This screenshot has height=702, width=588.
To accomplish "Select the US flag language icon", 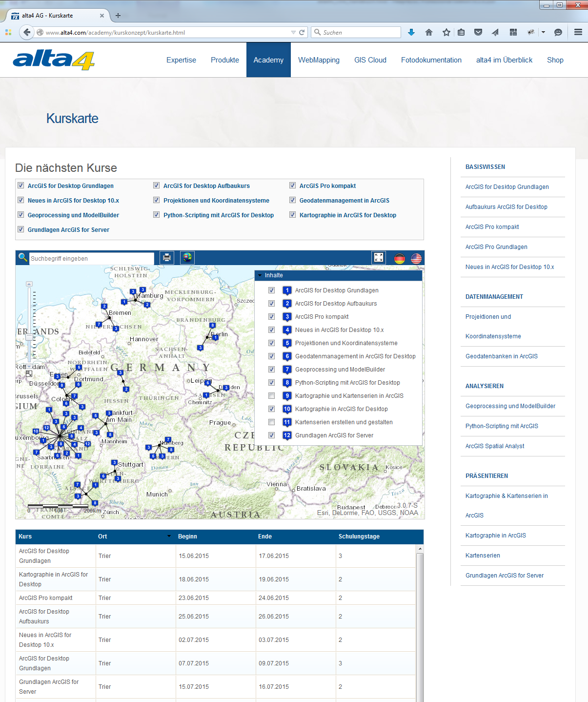I will [416, 258].
